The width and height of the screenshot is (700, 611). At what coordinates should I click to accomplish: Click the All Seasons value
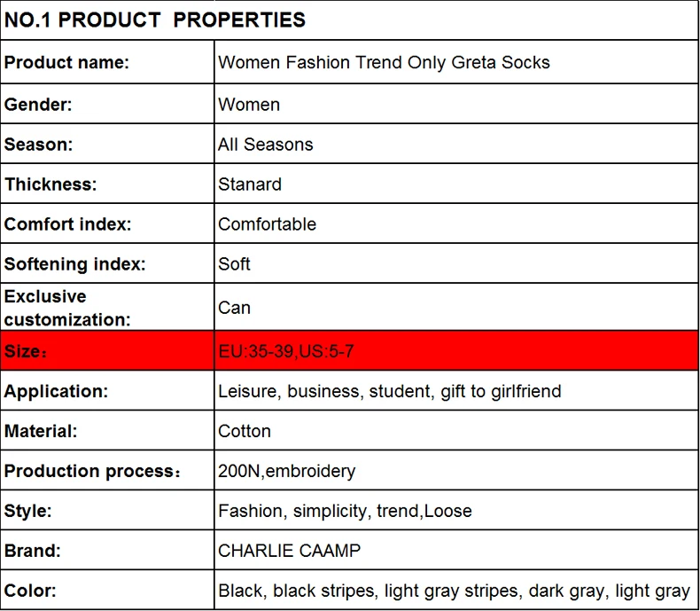pos(266,145)
